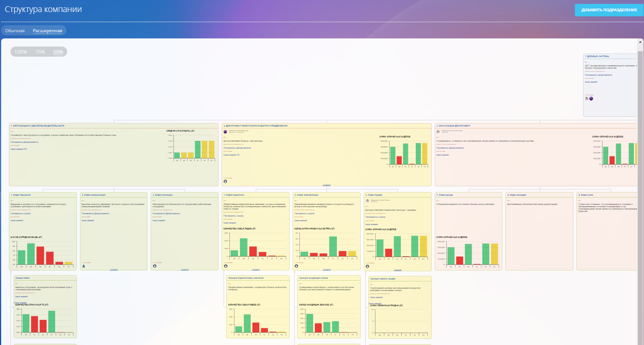Click employee avatar in client development department card
644x345 pixels.
tap(225, 181)
